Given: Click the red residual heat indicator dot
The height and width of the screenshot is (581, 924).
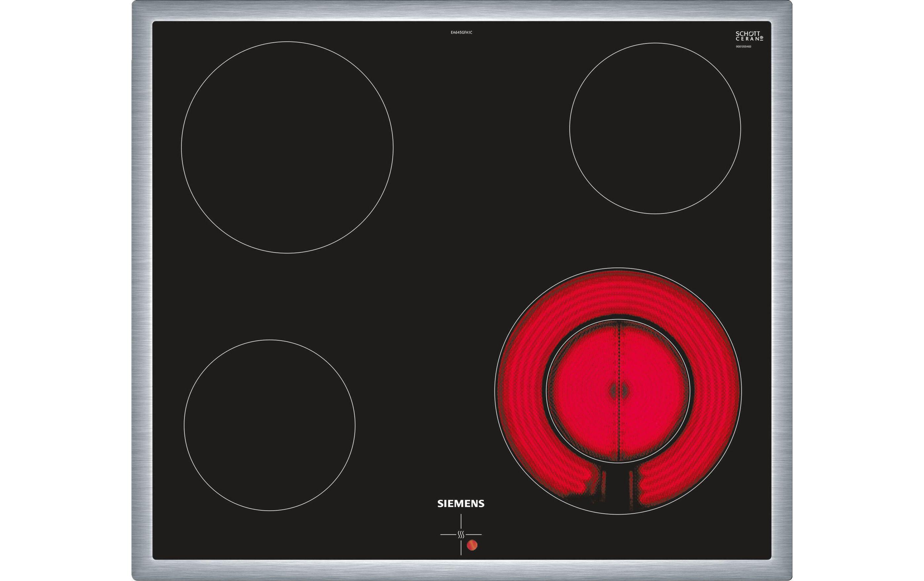Looking at the screenshot, I should [472, 545].
